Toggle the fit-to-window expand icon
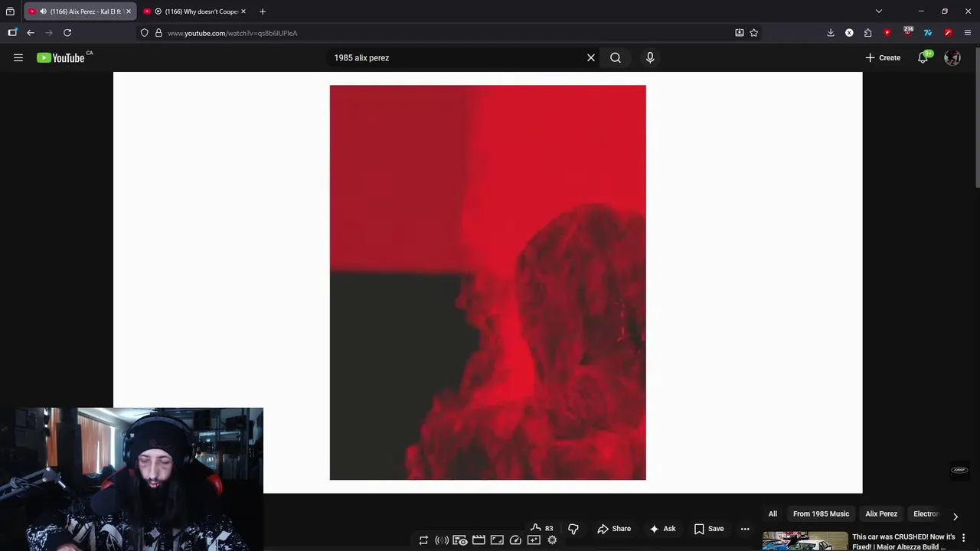Viewport: 980px width, 551px height. pyautogui.click(x=497, y=540)
